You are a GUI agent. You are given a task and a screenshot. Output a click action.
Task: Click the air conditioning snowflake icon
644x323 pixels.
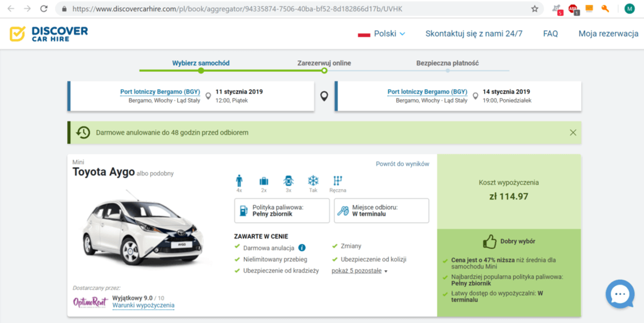(313, 181)
